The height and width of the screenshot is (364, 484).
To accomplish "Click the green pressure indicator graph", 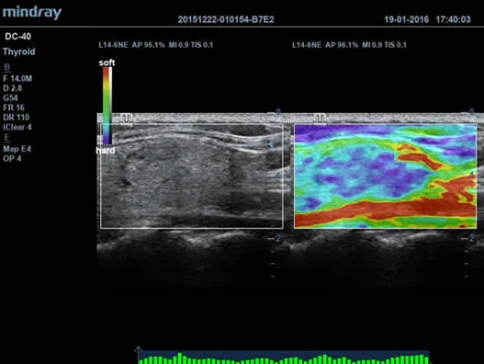I will 284,358.
